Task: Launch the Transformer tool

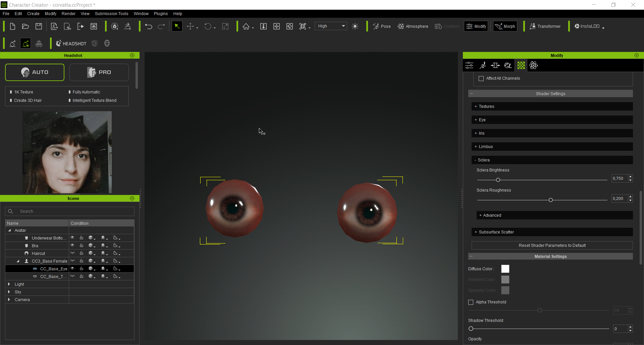Action: [x=545, y=26]
